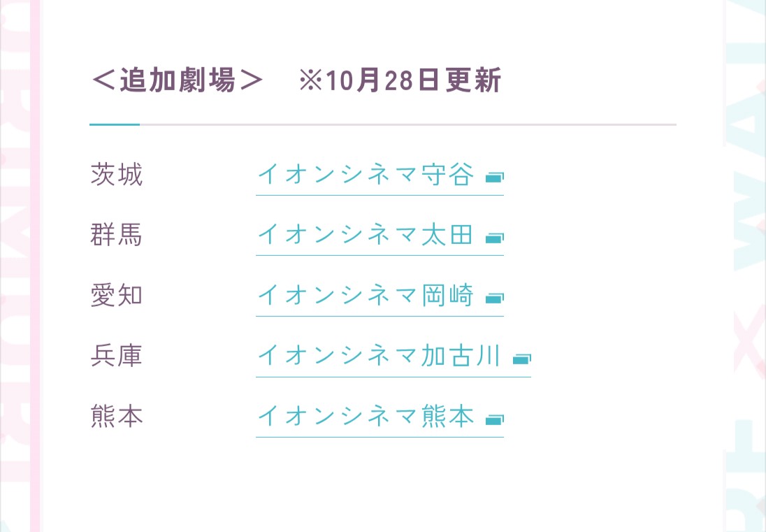Click the external link icon beside イオンシネマ太田

tap(494, 238)
